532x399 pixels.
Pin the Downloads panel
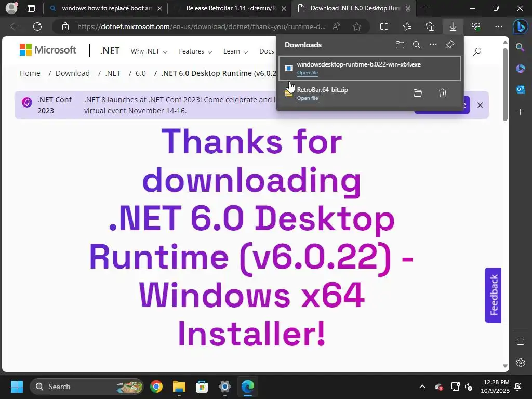coord(450,45)
